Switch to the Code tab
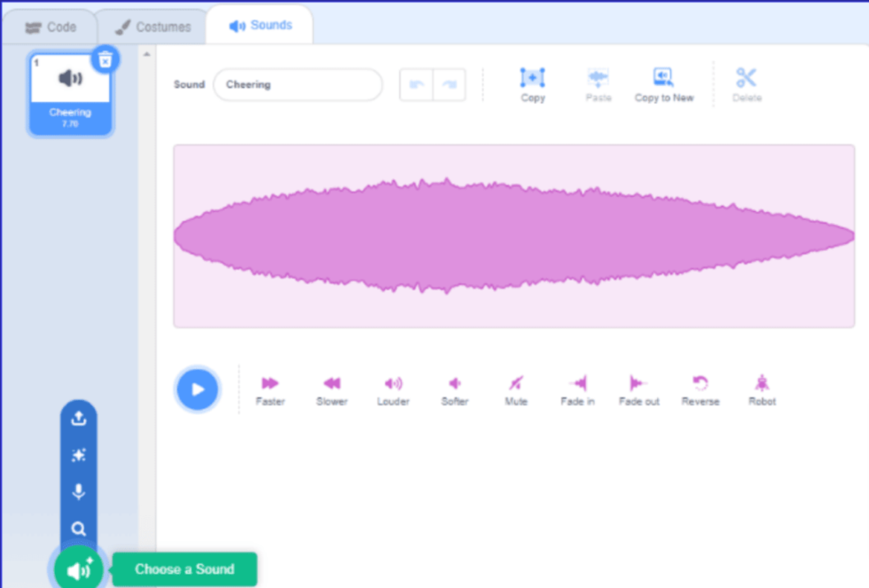Screen dimensions: 869x588 [x=50, y=26]
